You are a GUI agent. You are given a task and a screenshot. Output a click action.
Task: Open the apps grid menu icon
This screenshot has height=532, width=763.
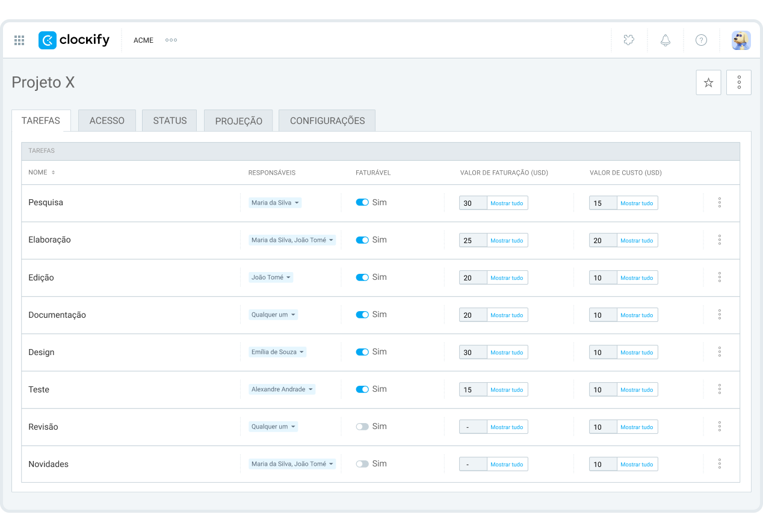tap(19, 40)
